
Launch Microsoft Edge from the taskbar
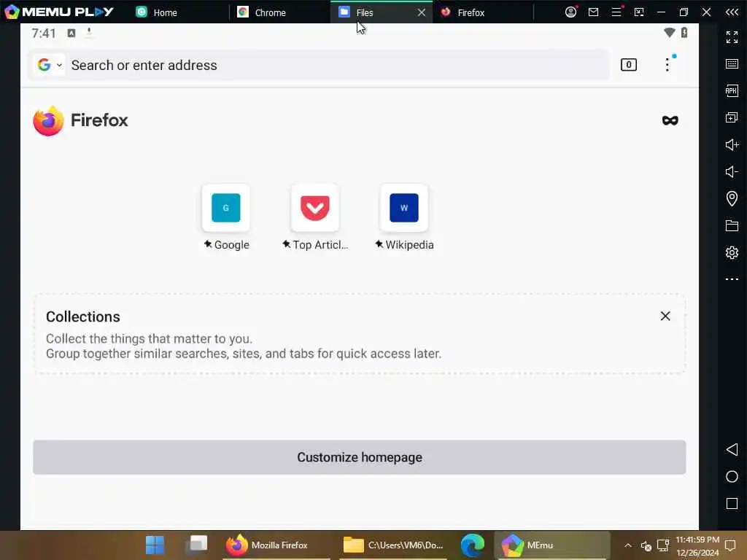472,545
